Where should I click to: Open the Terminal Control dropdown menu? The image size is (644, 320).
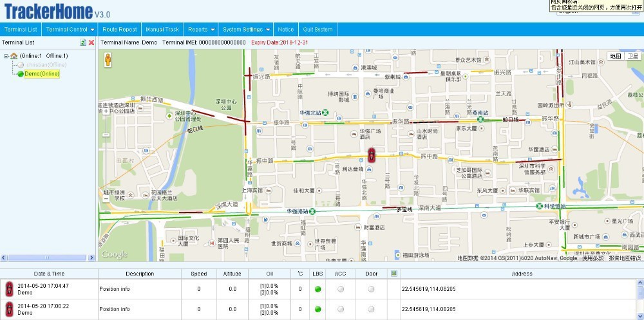pyautogui.click(x=70, y=30)
